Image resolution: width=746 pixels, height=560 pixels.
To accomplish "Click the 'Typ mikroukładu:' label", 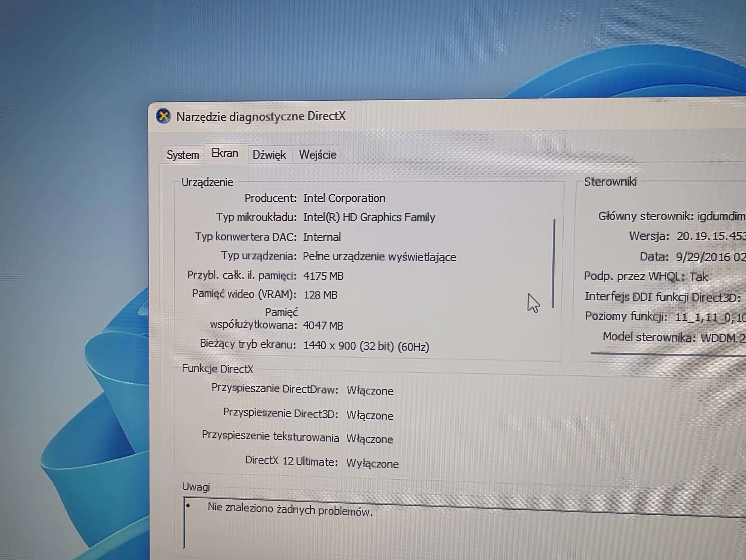I will pyautogui.click(x=256, y=217).
